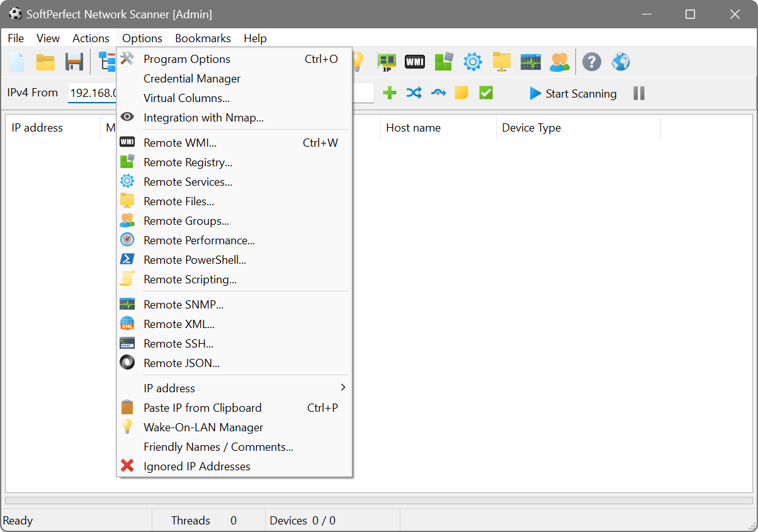Click the Help question mark icon
This screenshot has width=758, height=532.
coord(591,61)
